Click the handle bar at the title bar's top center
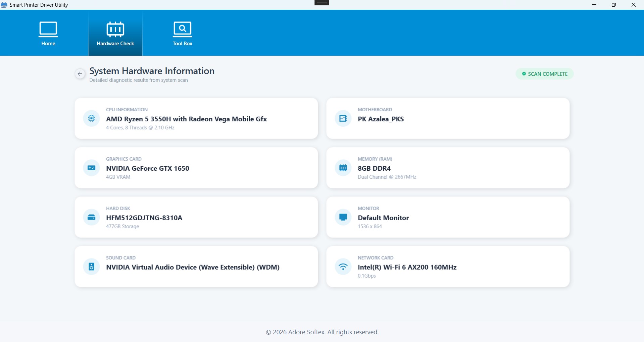This screenshot has width=644, height=342. (322, 3)
